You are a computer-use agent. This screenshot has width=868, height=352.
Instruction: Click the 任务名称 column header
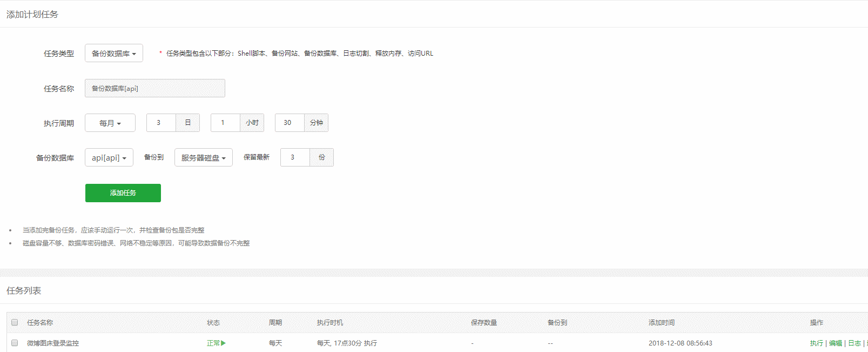coord(40,322)
